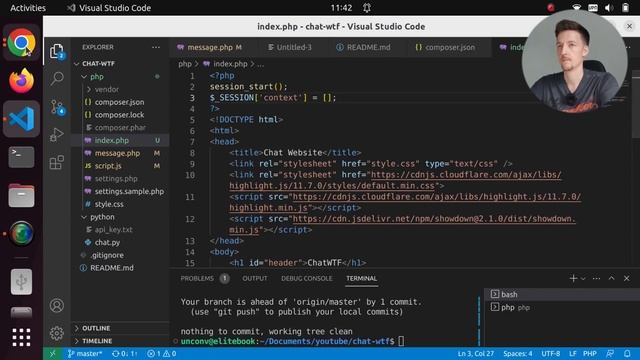
Task: Open composer.phar in the explorer
Action: tap(120, 127)
